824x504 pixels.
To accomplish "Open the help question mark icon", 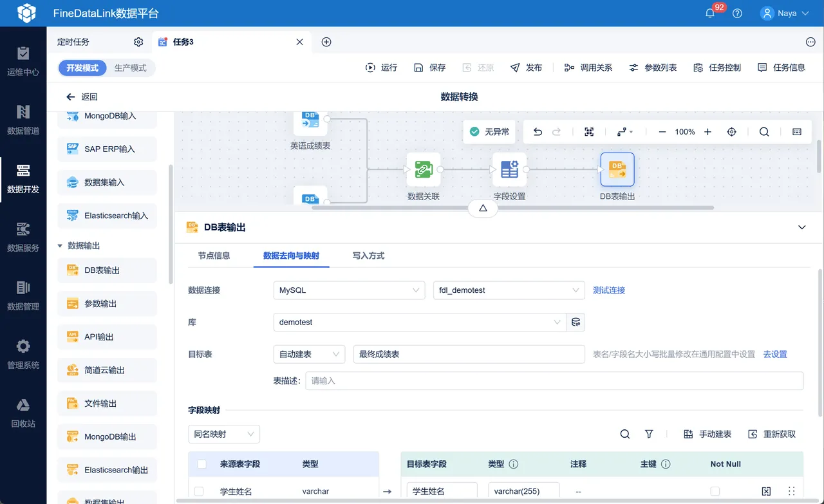I will [738, 13].
